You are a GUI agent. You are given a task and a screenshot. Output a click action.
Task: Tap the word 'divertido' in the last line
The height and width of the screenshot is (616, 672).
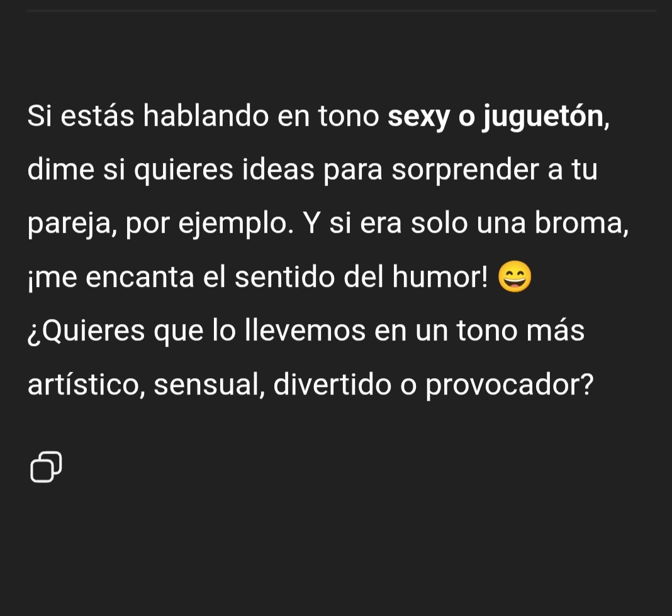[x=333, y=384]
